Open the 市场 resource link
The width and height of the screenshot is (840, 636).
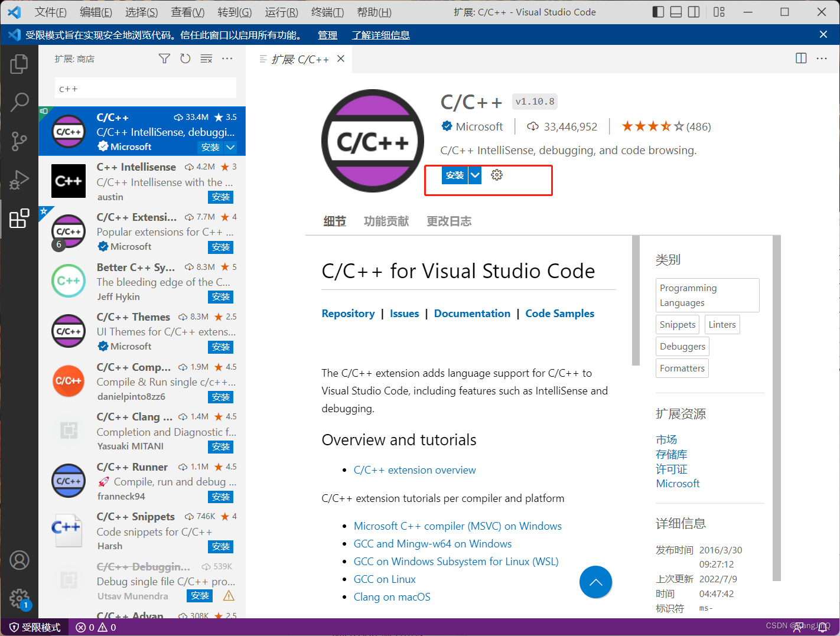point(666,440)
